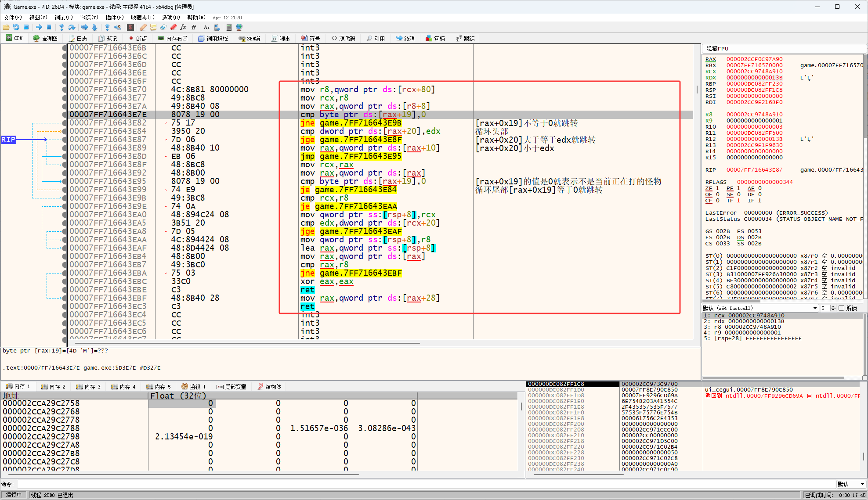Click the restart debugging icon
Viewport: 868px width, 500px height.
click(x=16, y=27)
